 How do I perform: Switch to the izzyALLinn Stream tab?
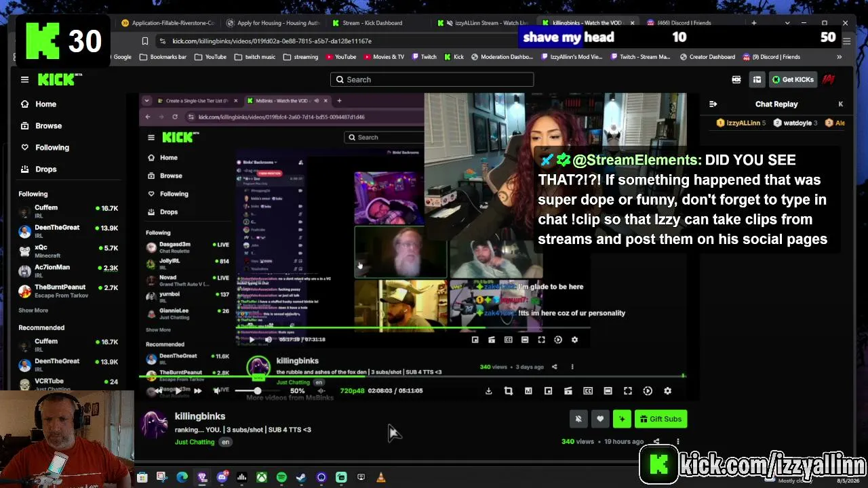(x=482, y=23)
